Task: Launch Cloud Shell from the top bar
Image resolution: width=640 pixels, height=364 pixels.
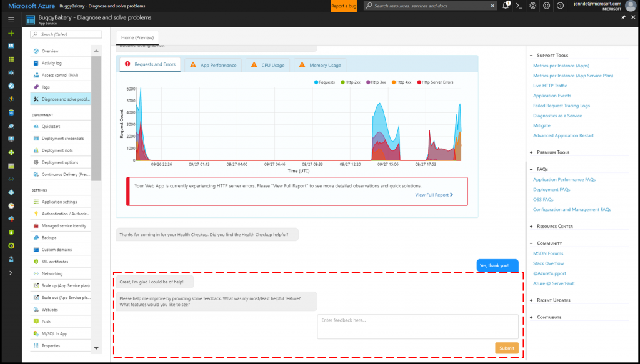Action: coord(519,6)
